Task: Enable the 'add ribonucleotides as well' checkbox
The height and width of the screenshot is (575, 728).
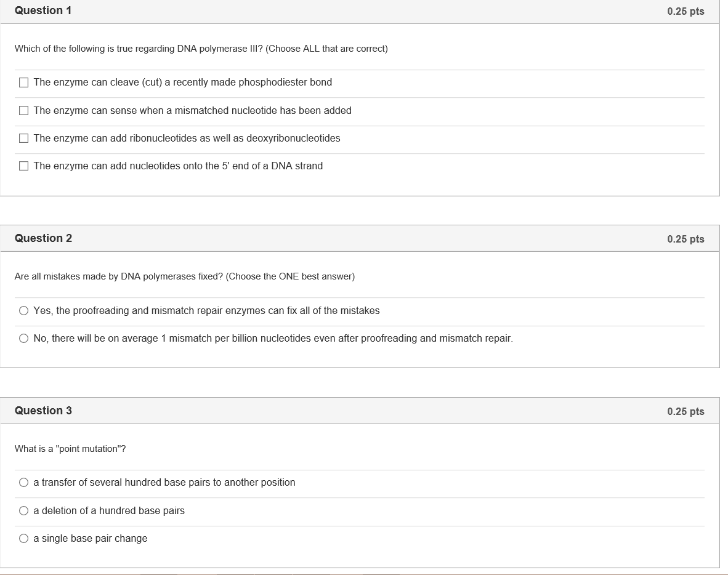Action: 24,139
